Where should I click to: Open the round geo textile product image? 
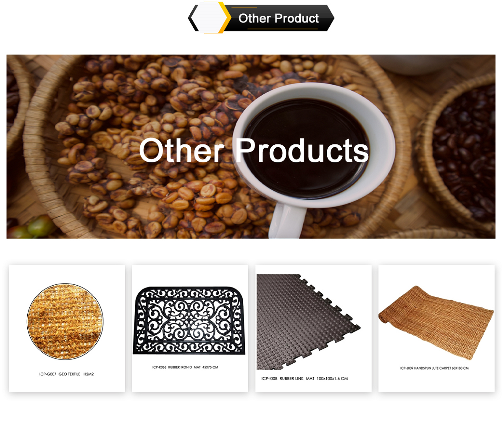[x=65, y=321]
